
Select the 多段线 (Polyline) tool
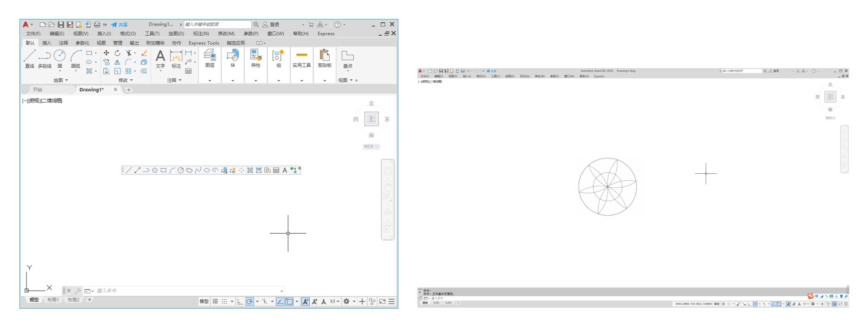pos(45,59)
